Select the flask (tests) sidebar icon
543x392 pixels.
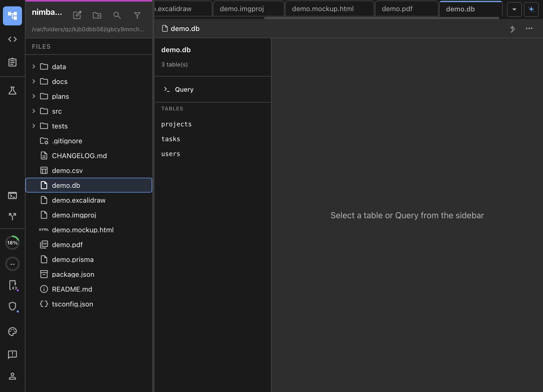coord(12,91)
